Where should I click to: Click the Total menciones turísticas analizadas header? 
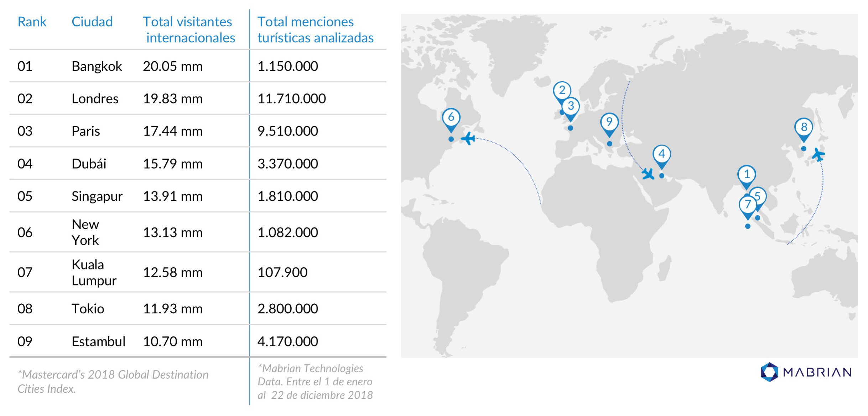click(x=315, y=30)
